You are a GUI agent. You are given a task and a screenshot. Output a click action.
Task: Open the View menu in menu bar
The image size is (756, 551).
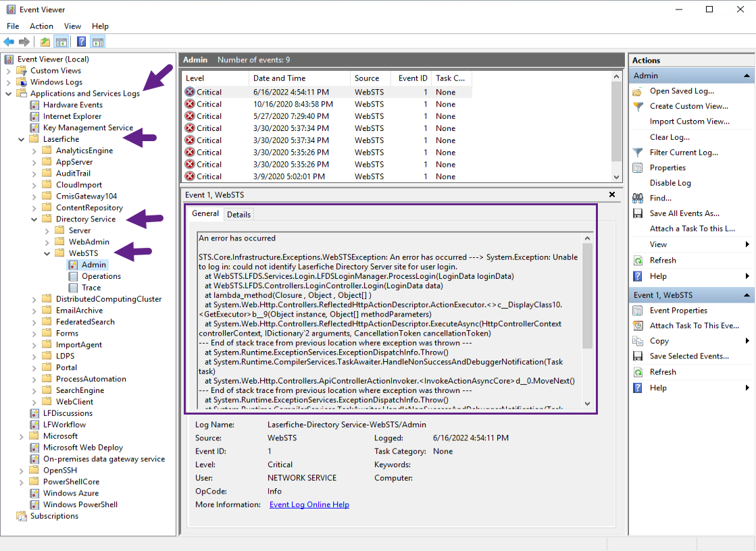point(72,26)
